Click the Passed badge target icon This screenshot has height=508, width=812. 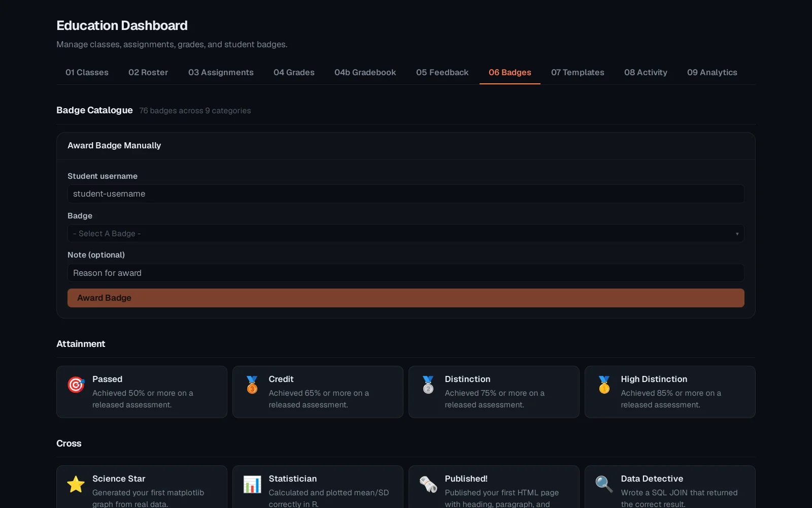[x=76, y=385]
